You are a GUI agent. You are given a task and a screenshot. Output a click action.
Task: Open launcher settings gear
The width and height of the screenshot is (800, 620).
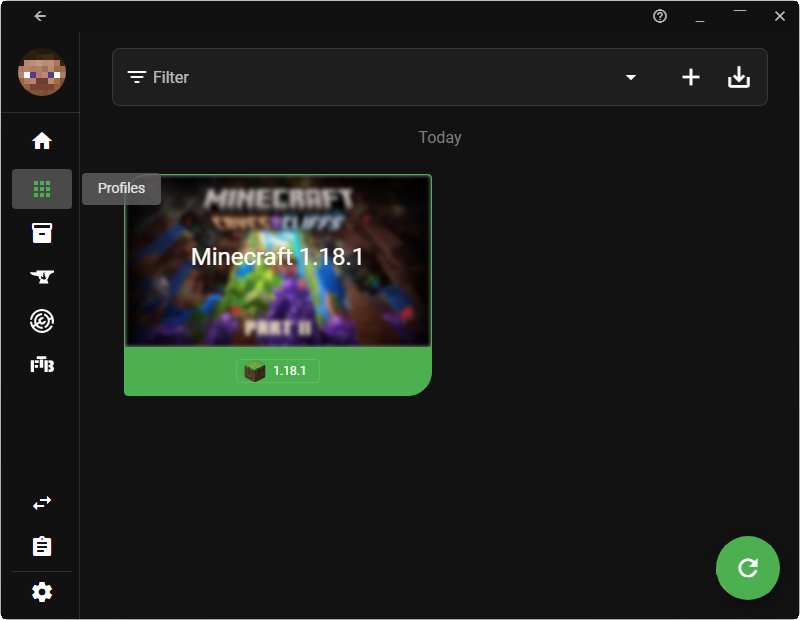pos(41,591)
